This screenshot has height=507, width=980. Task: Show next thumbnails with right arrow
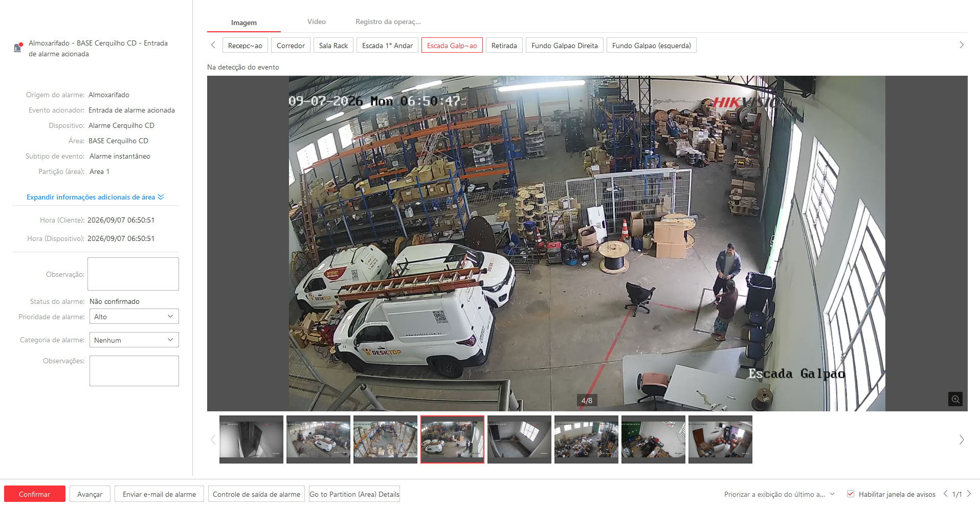coord(962,439)
